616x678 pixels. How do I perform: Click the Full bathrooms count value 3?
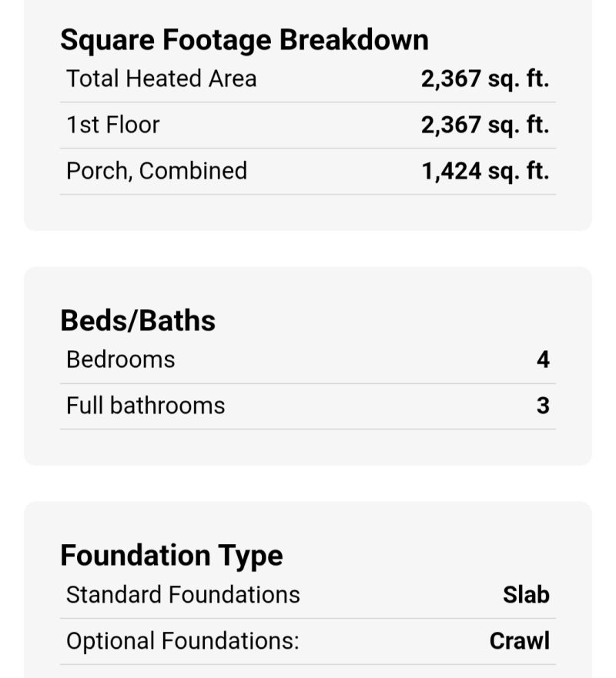543,406
